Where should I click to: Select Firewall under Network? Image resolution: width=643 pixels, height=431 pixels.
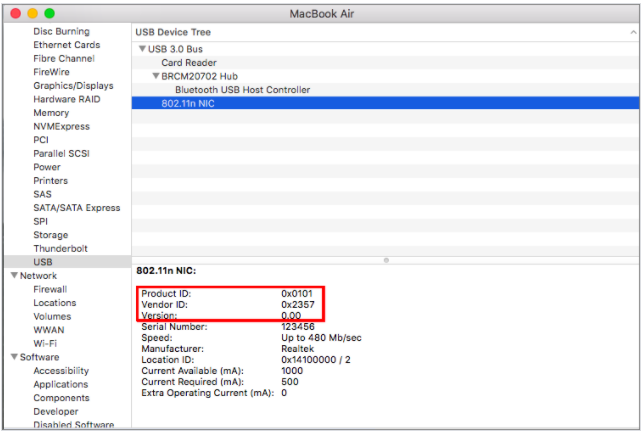point(50,289)
